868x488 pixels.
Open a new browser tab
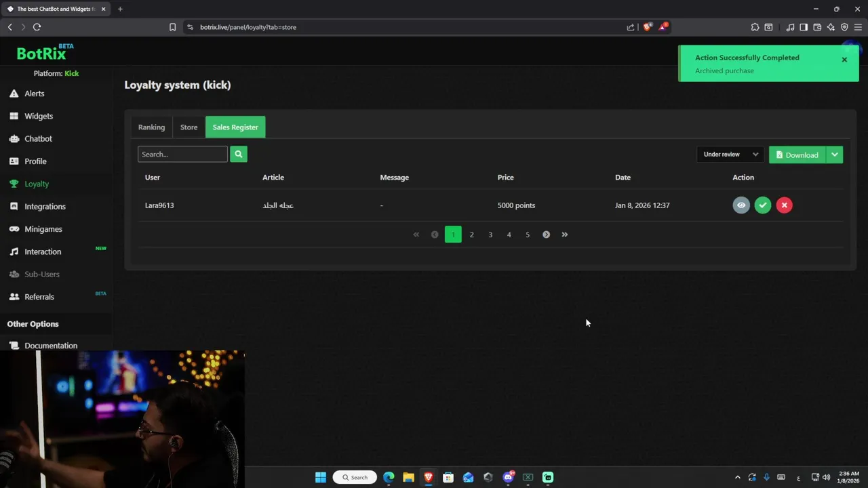tap(120, 9)
